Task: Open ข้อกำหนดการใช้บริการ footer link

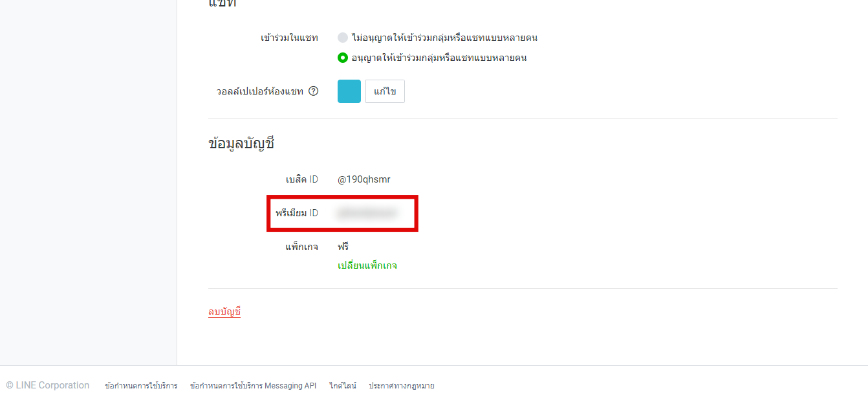Action: [x=141, y=386]
